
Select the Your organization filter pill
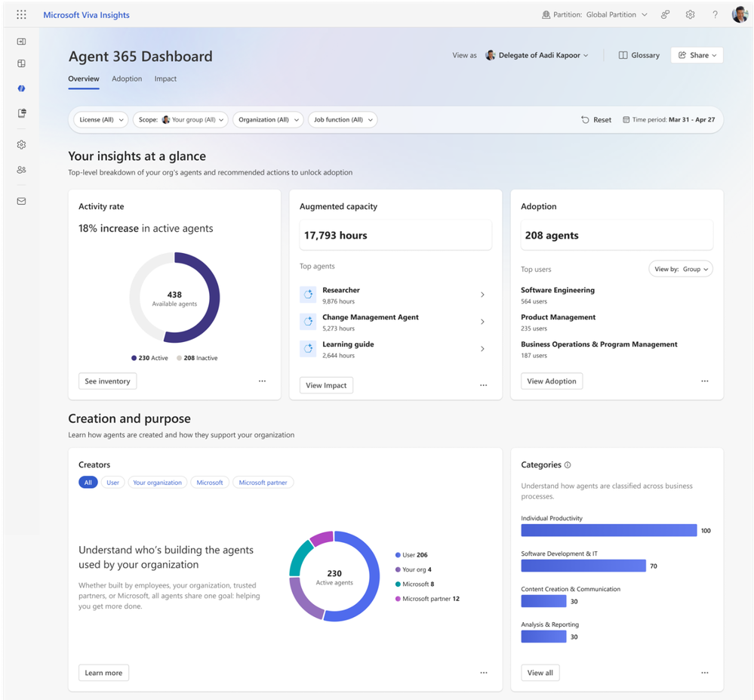(x=158, y=482)
